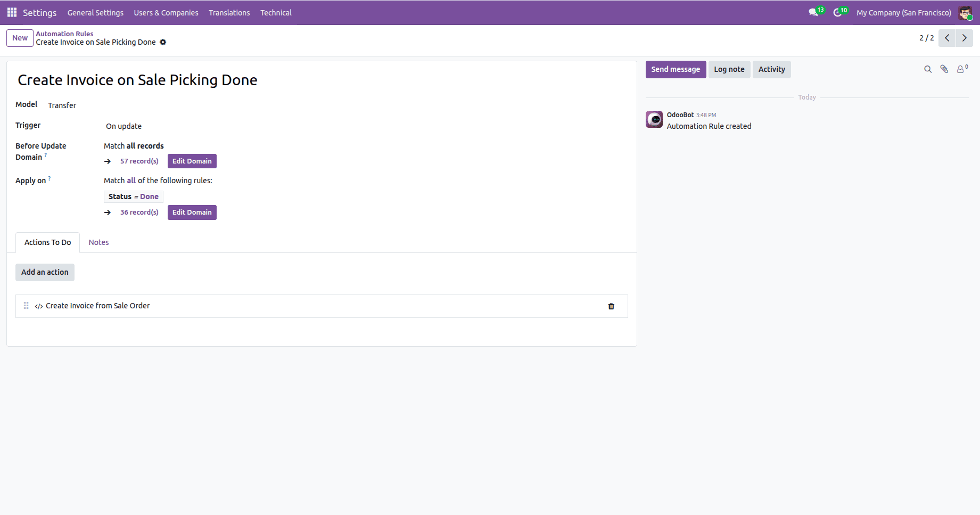This screenshot has height=515, width=980.
Task: Click the arrow before 57 record(s)
Action: pyautogui.click(x=108, y=161)
